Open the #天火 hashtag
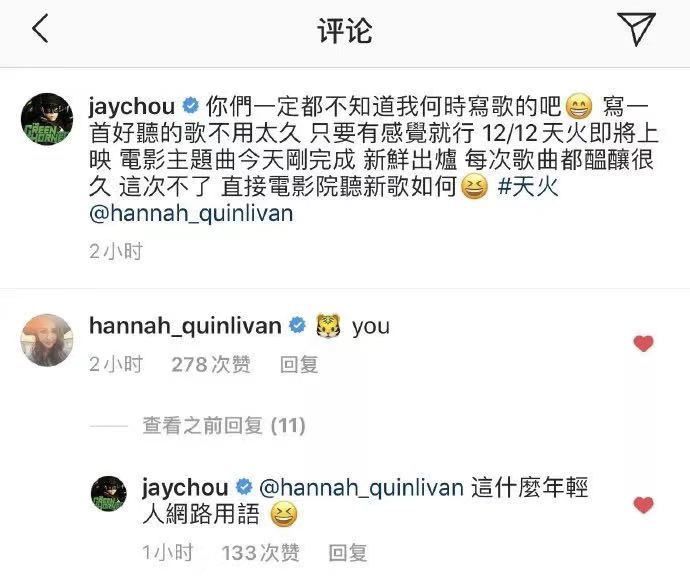Image resolution: width=690 pixels, height=584 pixels. point(528,187)
